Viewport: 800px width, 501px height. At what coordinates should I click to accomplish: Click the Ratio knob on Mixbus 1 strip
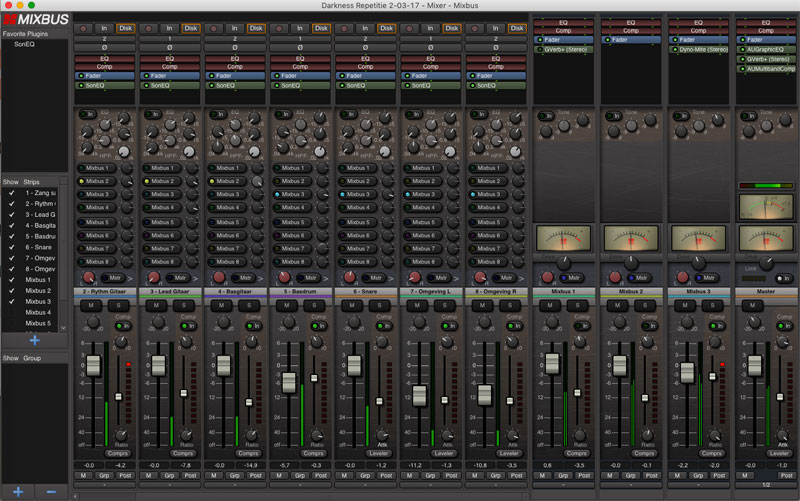(x=580, y=435)
